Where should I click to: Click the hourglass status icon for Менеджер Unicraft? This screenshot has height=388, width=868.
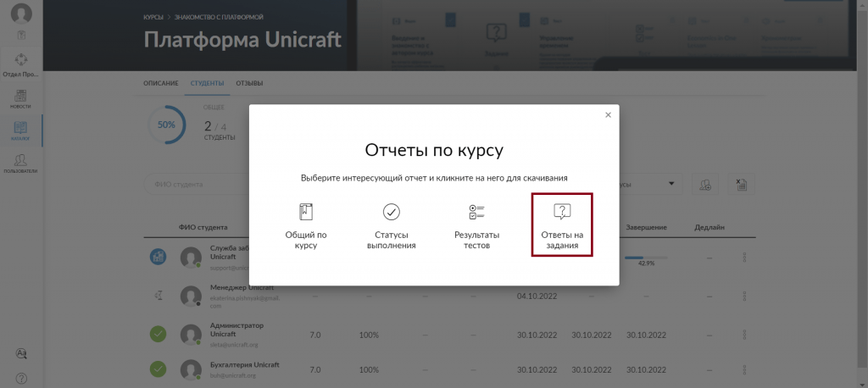tap(159, 297)
